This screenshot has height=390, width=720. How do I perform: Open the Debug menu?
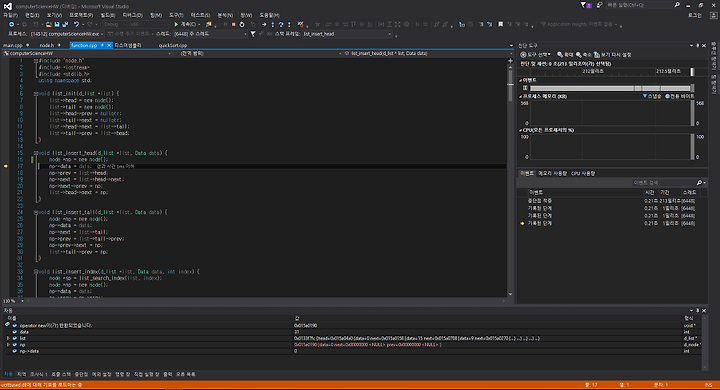133,15
